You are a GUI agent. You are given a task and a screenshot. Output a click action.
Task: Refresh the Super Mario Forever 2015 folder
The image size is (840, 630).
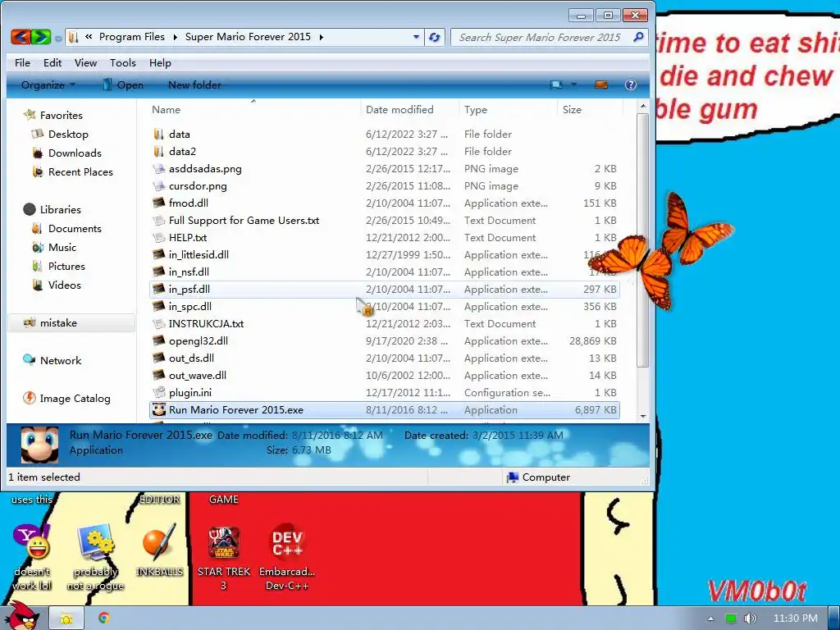pyautogui.click(x=435, y=37)
